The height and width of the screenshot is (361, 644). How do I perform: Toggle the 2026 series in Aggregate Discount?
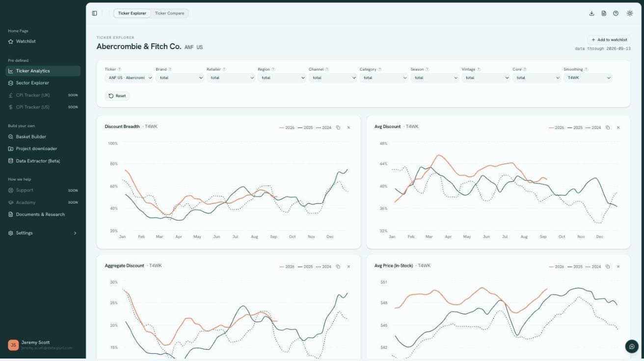point(287,267)
